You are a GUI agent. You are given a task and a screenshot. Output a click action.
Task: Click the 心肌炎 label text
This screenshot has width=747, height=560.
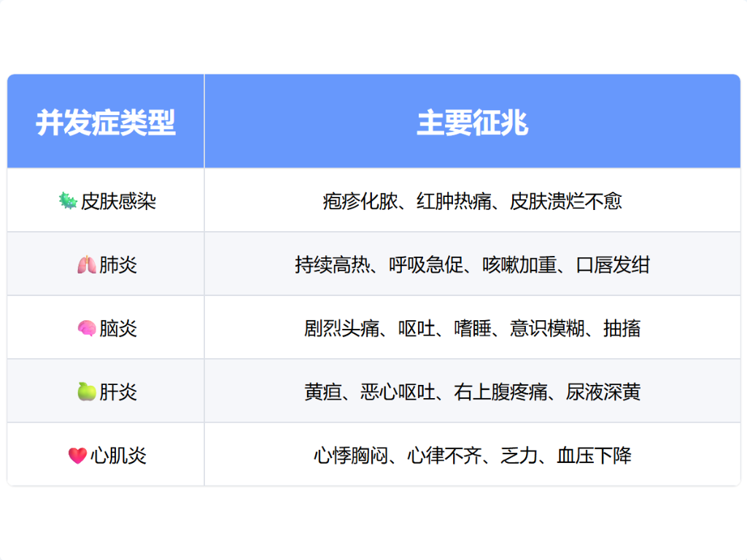tap(118, 456)
